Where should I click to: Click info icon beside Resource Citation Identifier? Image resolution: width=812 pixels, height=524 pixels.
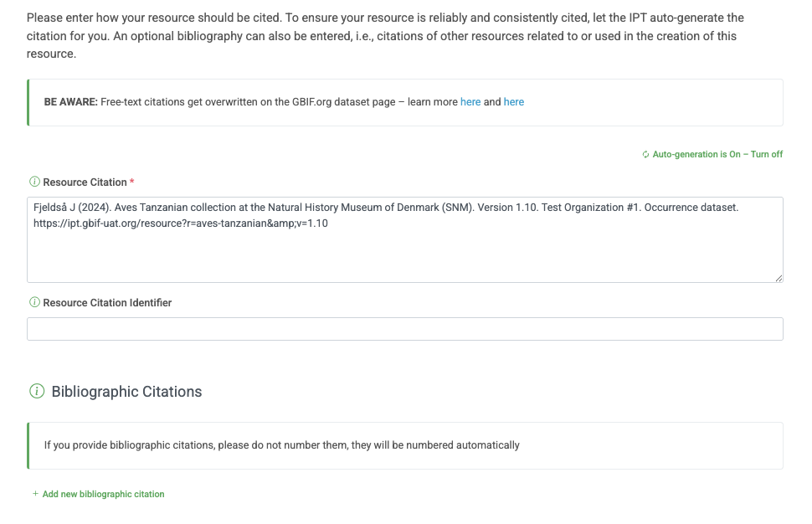pos(34,302)
